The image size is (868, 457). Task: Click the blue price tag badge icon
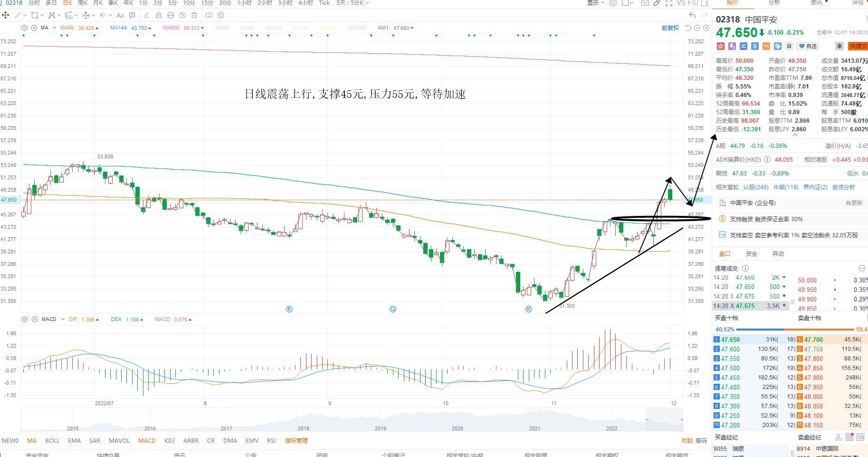[x=778, y=46]
